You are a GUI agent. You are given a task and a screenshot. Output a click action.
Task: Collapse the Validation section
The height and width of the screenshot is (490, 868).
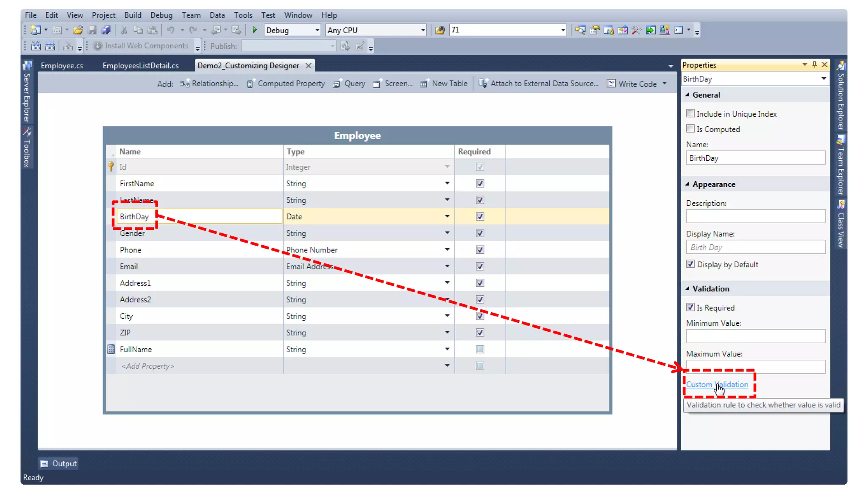pyautogui.click(x=687, y=288)
